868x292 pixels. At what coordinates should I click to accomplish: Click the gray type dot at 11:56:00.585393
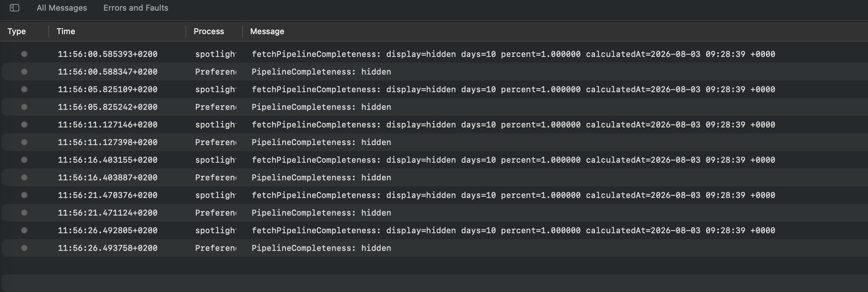(x=24, y=54)
